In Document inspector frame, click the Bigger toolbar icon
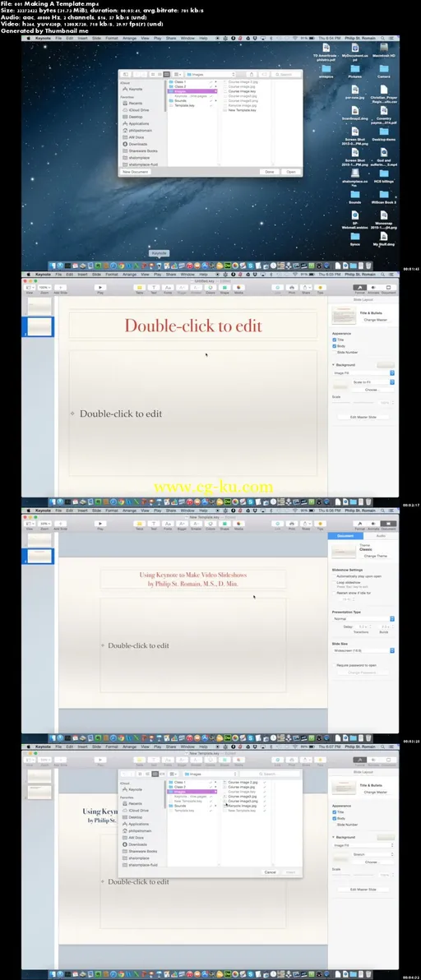This screenshot has height=980, width=421. (x=182, y=524)
